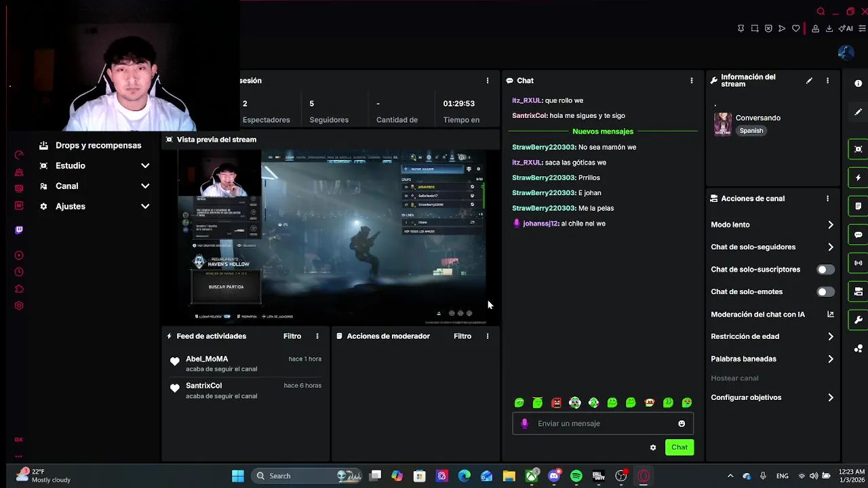The width and height of the screenshot is (868, 488).
Task: Click the red search icon in title bar
Action: click(x=821, y=12)
